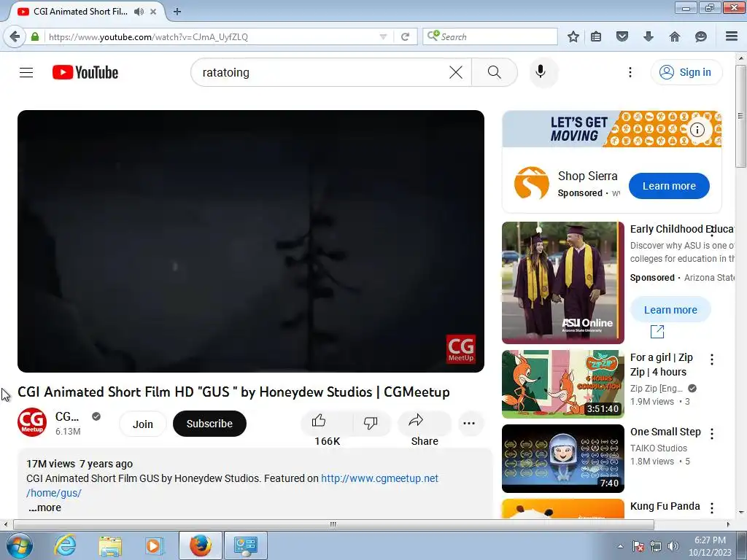
Task: Open a new tab with plus button
Action: point(177,12)
